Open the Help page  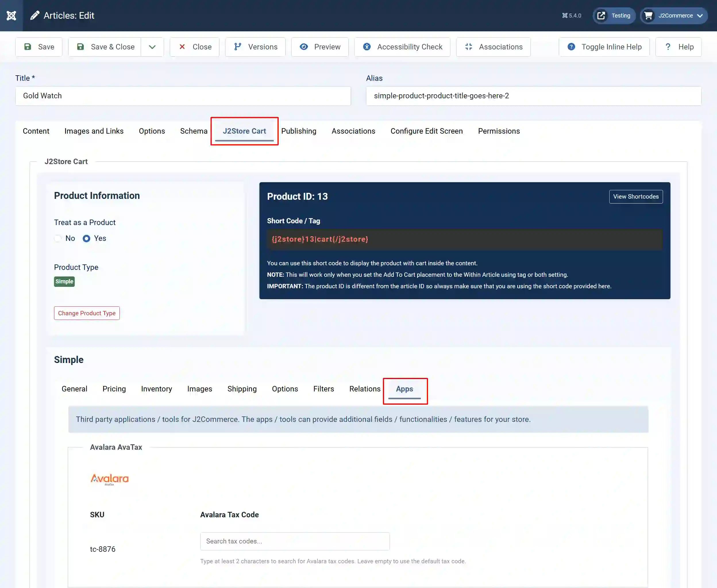coord(679,47)
